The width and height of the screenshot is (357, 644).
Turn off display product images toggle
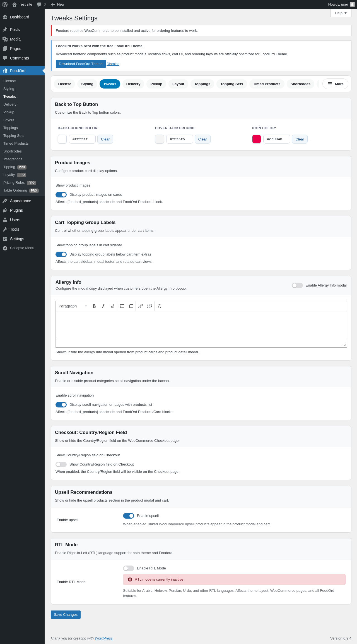click(x=61, y=195)
